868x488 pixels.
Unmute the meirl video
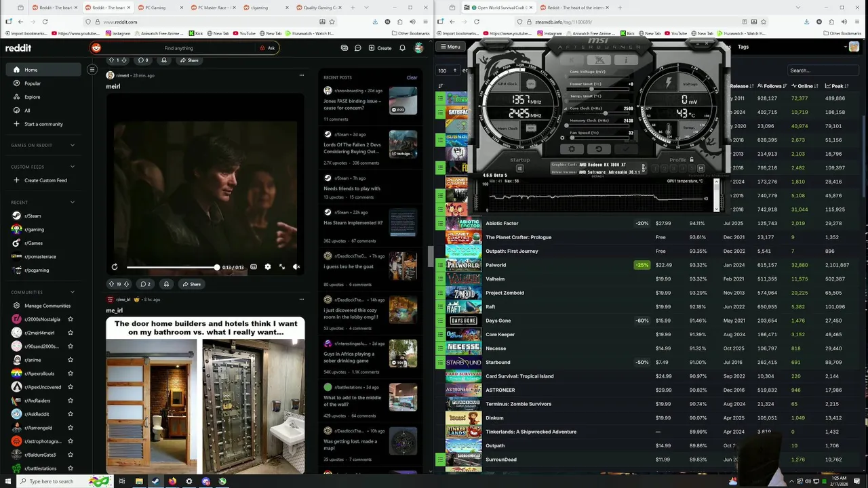[296, 267]
